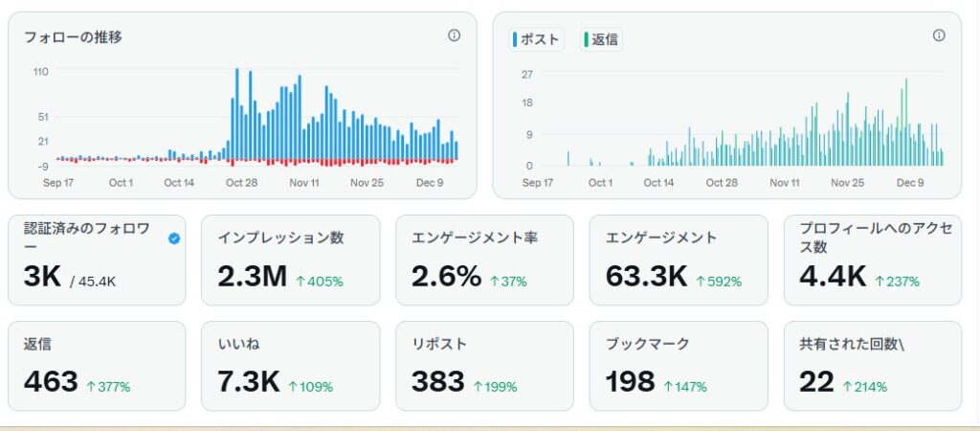Open プロフィールへのアクセス数 metric card
The width and height of the screenshot is (980, 431).
pos(872,260)
